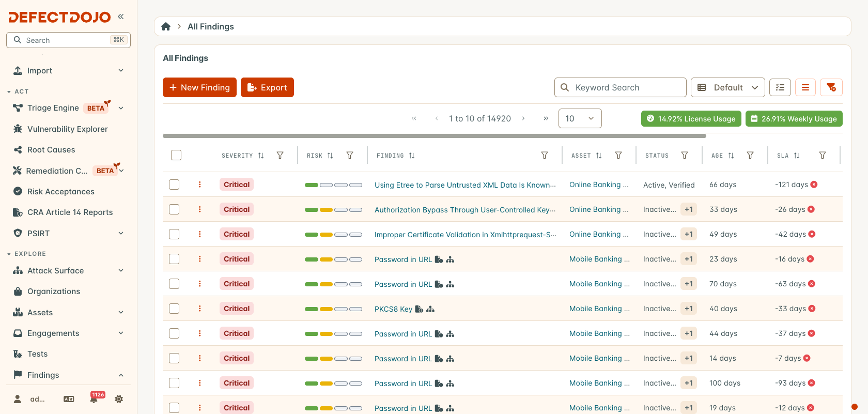Image resolution: width=868 pixels, height=414 pixels.
Task: Expand the Import menu in sidebar
Action: (69, 71)
